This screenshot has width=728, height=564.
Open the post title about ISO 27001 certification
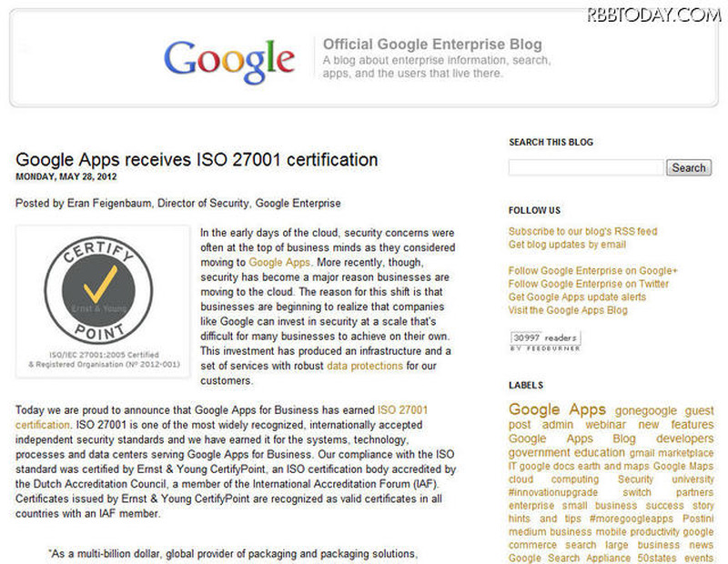197,160
